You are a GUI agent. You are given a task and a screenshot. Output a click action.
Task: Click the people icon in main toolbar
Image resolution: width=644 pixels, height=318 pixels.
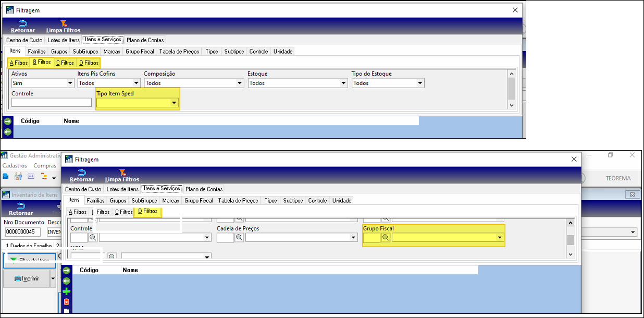(18, 177)
